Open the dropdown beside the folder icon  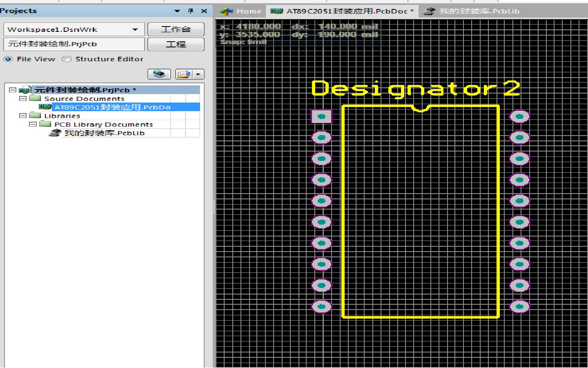pyautogui.click(x=198, y=74)
